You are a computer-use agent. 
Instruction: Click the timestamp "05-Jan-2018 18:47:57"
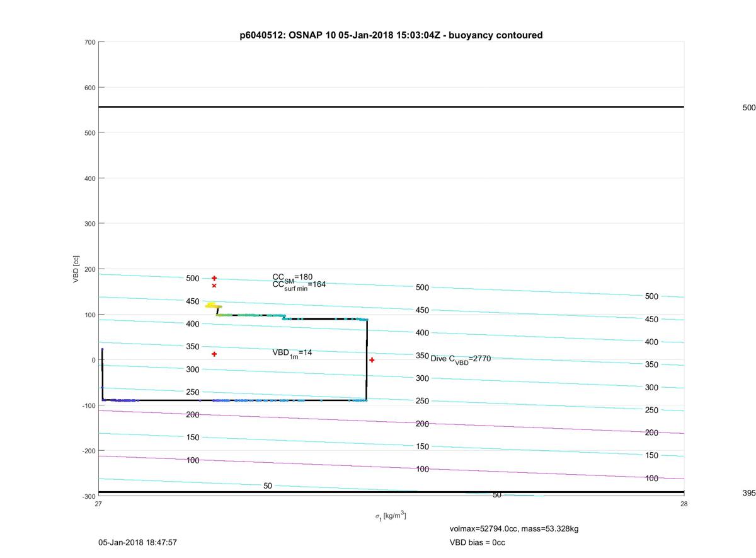[137, 542]
